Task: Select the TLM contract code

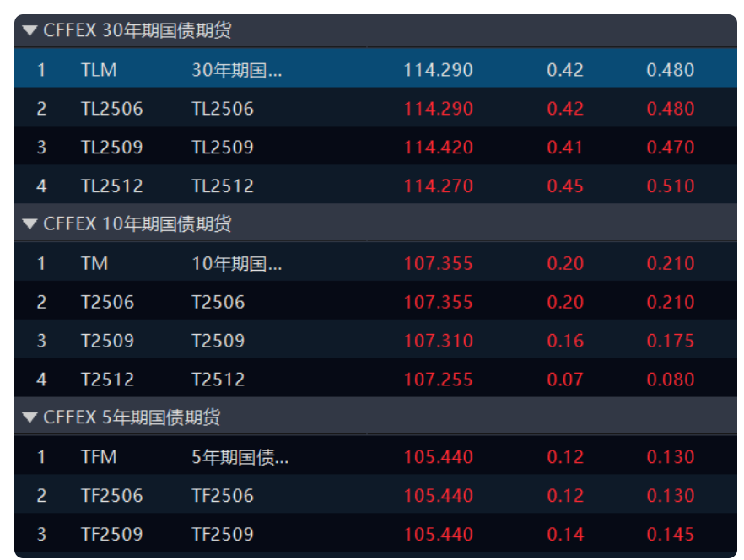Action: pos(99,70)
